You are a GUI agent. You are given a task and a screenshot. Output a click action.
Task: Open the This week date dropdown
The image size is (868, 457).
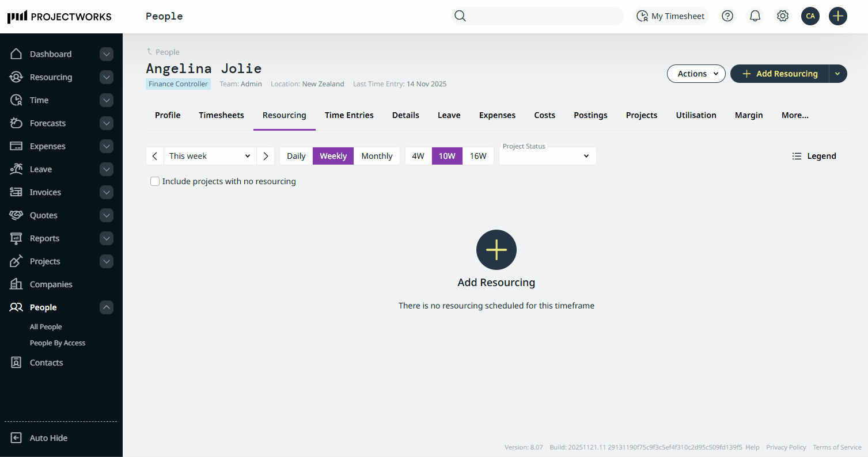(x=210, y=155)
